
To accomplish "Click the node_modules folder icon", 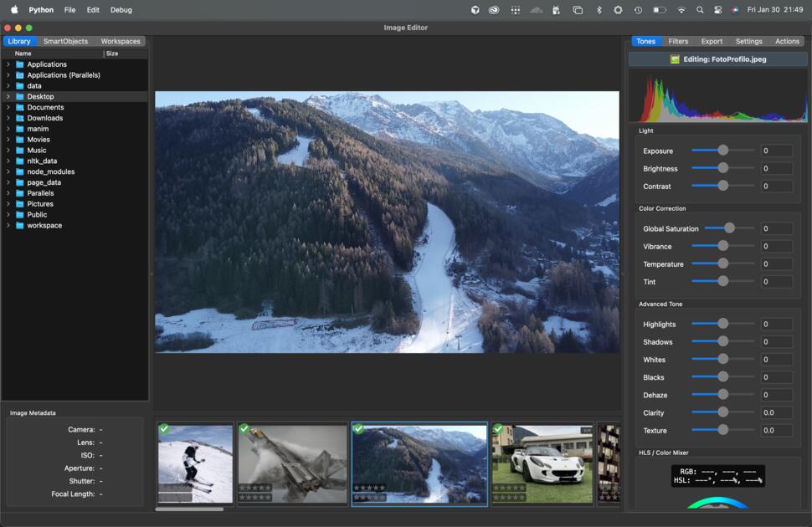I will (20, 171).
